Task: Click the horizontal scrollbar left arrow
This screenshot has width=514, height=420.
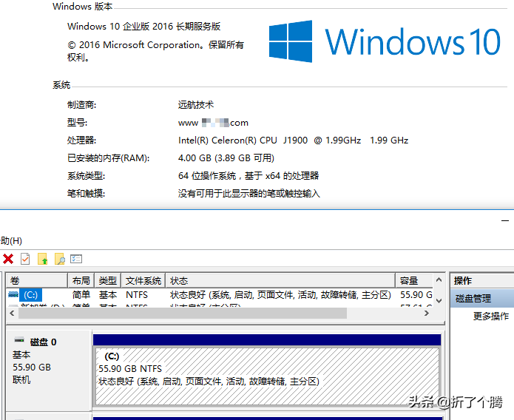Action: click(x=12, y=313)
